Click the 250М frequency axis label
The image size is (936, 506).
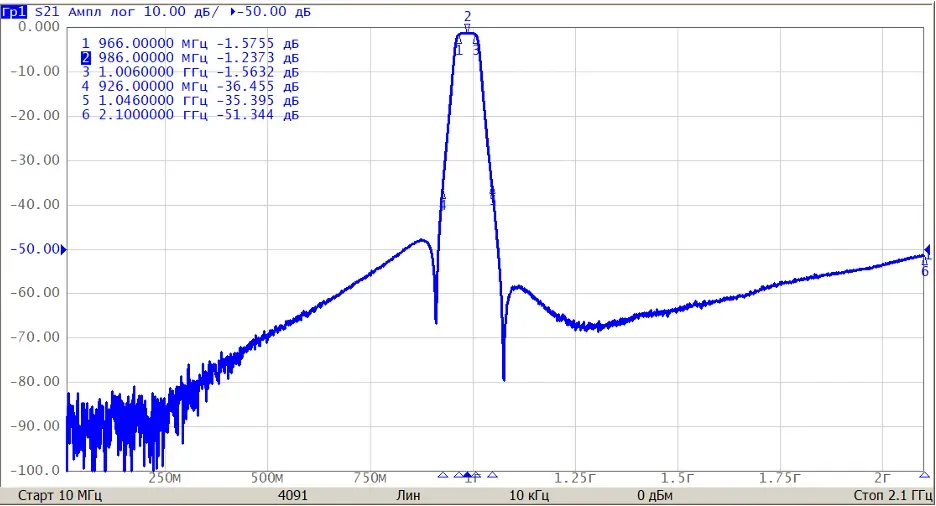[165, 478]
